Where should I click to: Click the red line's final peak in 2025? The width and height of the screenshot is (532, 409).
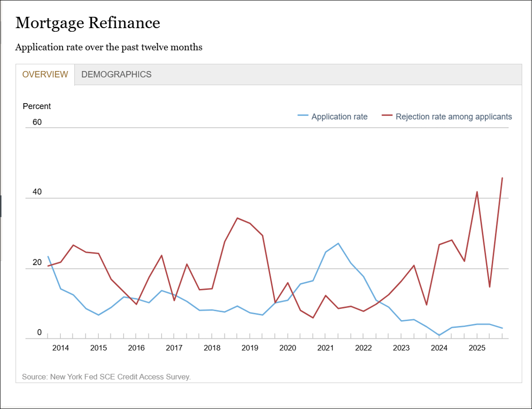(x=503, y=178)
